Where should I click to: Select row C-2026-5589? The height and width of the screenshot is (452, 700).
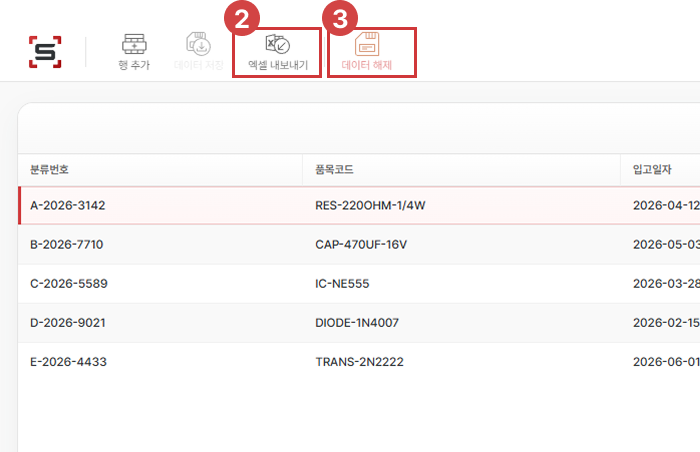69,284
